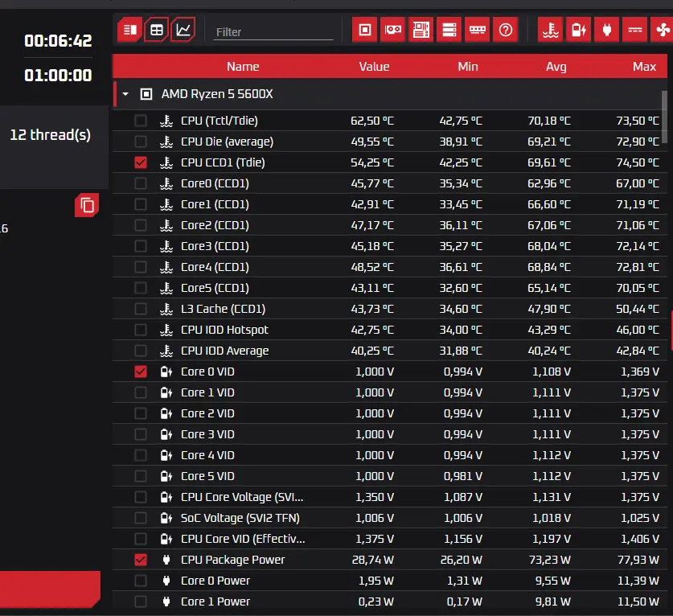
Task: Click the Filter text field
Action: click(x=273, y=32)
